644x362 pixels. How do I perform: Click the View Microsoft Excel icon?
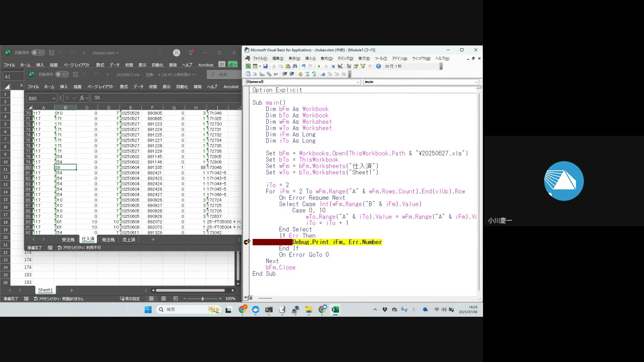[x=248, y=66]
